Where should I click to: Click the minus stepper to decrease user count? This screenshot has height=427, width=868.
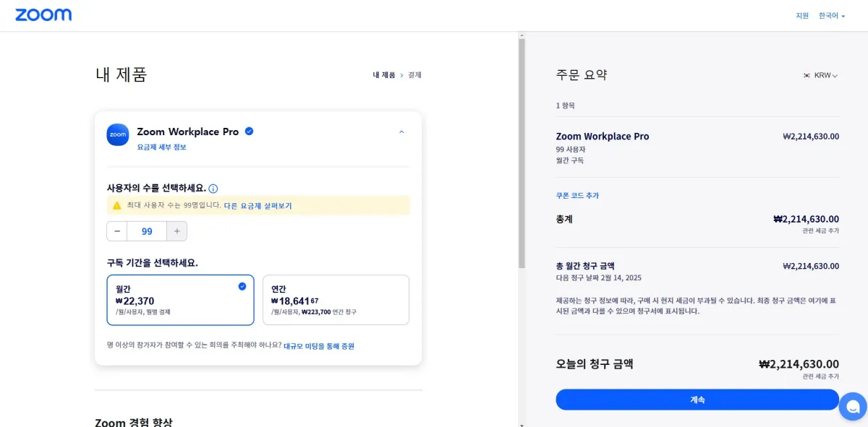[116, 230]
